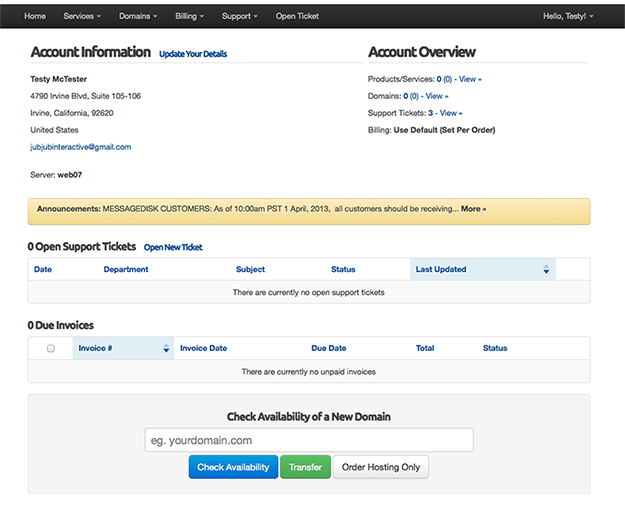
Task: Click the Server: web07 text
Action: (x=56, y=175)
